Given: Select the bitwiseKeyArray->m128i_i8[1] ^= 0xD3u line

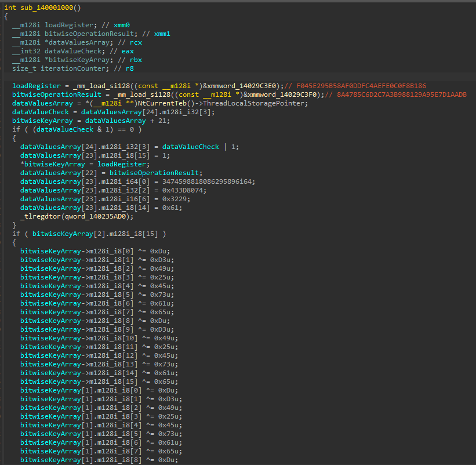Looking at the screenshot, I should tap(97, 260).
